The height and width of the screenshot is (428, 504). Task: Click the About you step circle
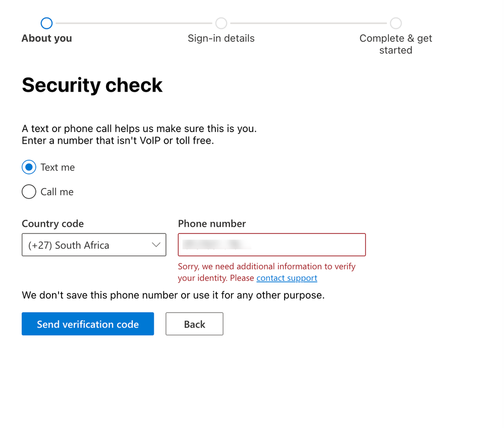pyautogui.click(x=46, y=23)
